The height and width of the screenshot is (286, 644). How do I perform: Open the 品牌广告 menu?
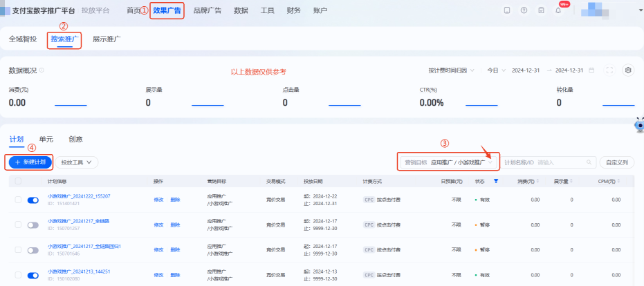208,10
